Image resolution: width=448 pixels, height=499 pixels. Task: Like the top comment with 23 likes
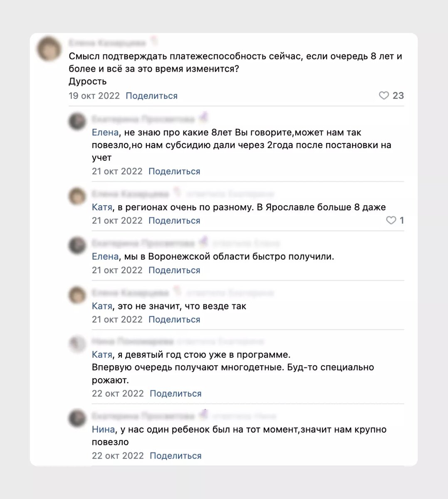click(384, 96)
